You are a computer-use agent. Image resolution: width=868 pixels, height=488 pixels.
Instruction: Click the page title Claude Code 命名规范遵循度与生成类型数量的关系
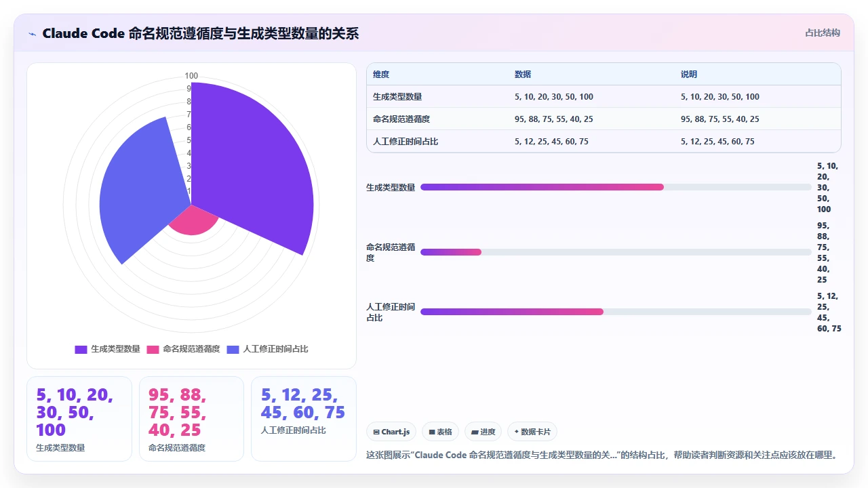pos(200,33)
